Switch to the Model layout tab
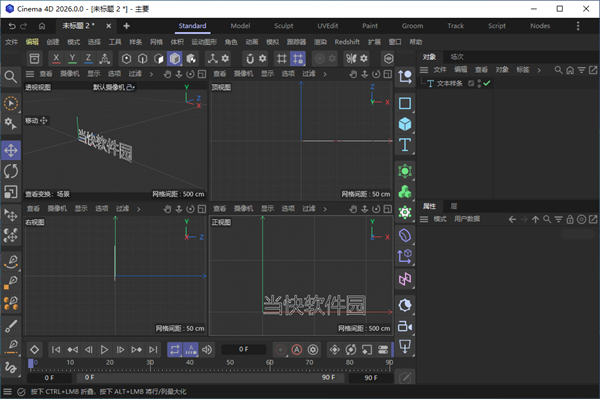 [x=240, y=26]
